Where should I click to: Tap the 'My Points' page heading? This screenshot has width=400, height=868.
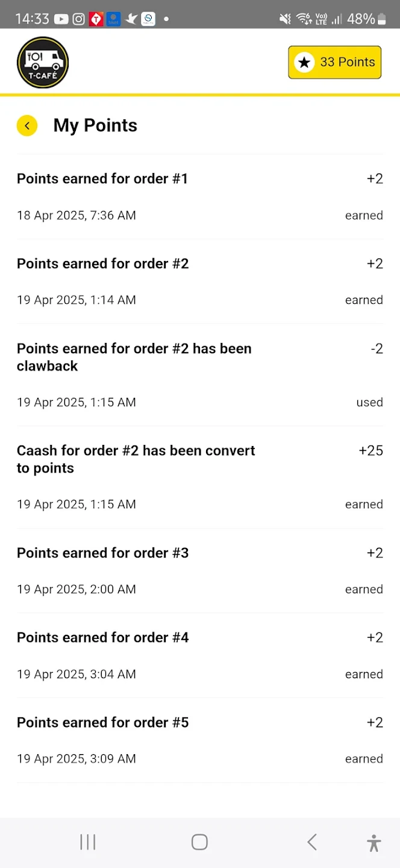tap(95, 125)
